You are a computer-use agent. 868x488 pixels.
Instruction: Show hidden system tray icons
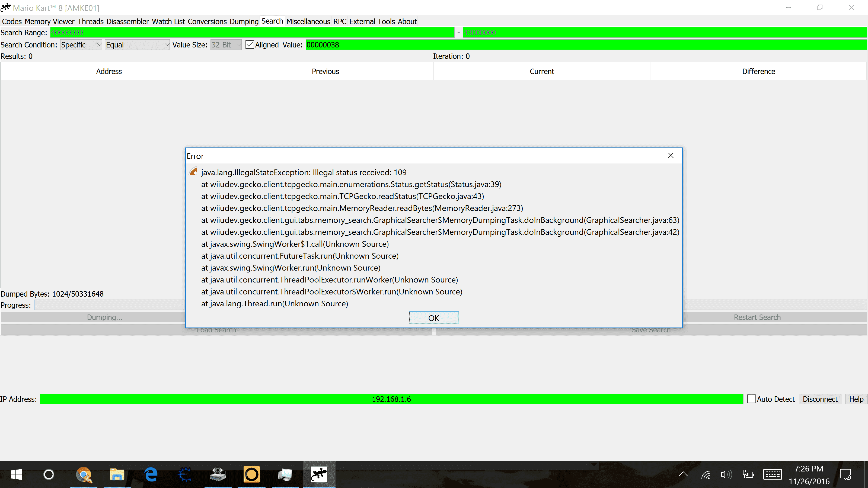click(683, 474)
